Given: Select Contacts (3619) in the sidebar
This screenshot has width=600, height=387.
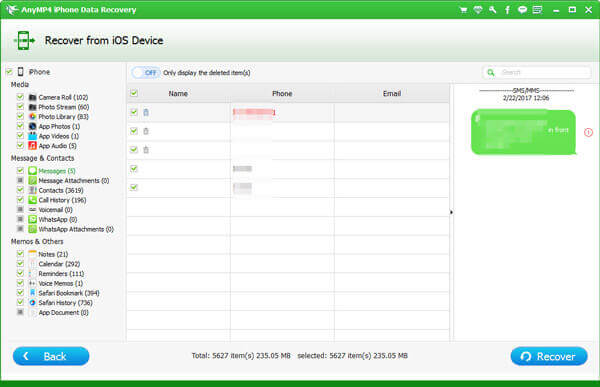Looking at the screenshot, I should [61, 190].
